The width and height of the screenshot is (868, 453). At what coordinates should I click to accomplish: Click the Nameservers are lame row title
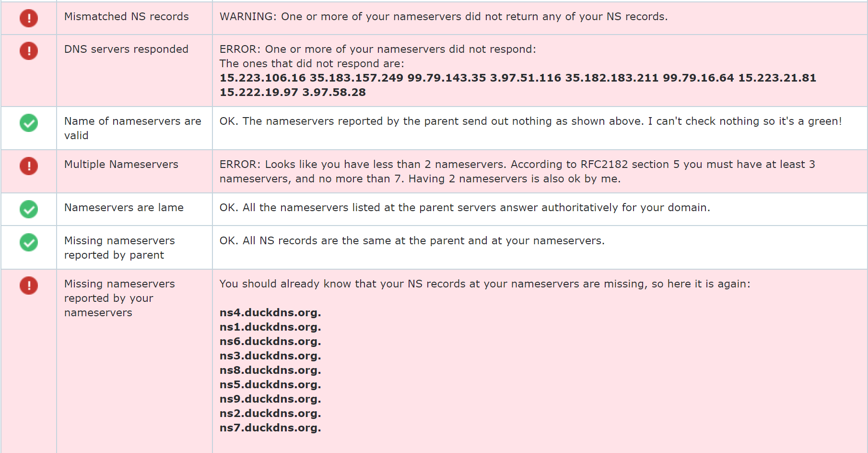point(124,207)
